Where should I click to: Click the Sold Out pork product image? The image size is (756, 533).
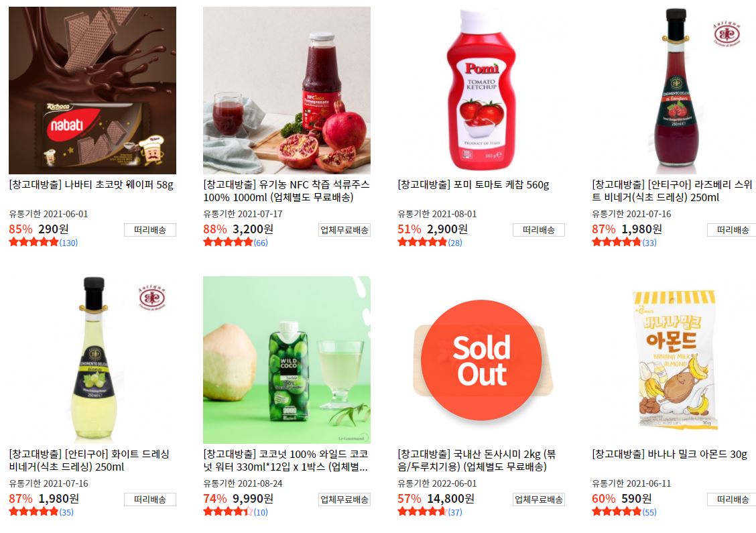[481, 360]
